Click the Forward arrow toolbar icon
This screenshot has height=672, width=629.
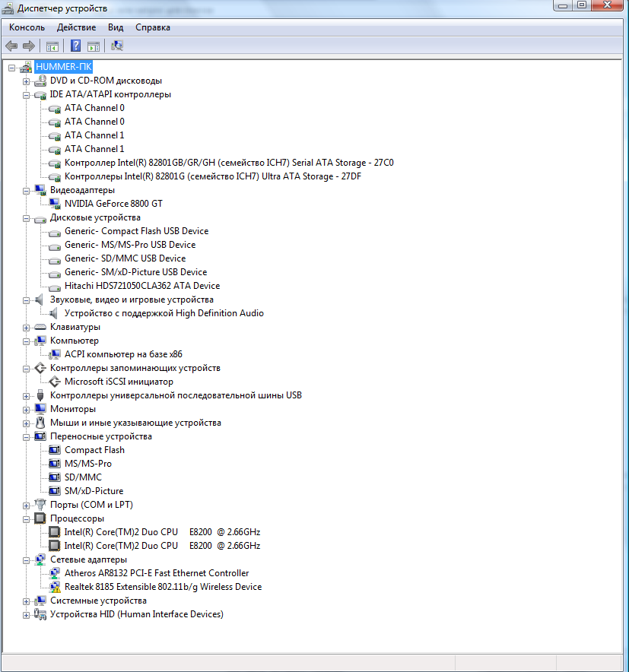point(29,46)
